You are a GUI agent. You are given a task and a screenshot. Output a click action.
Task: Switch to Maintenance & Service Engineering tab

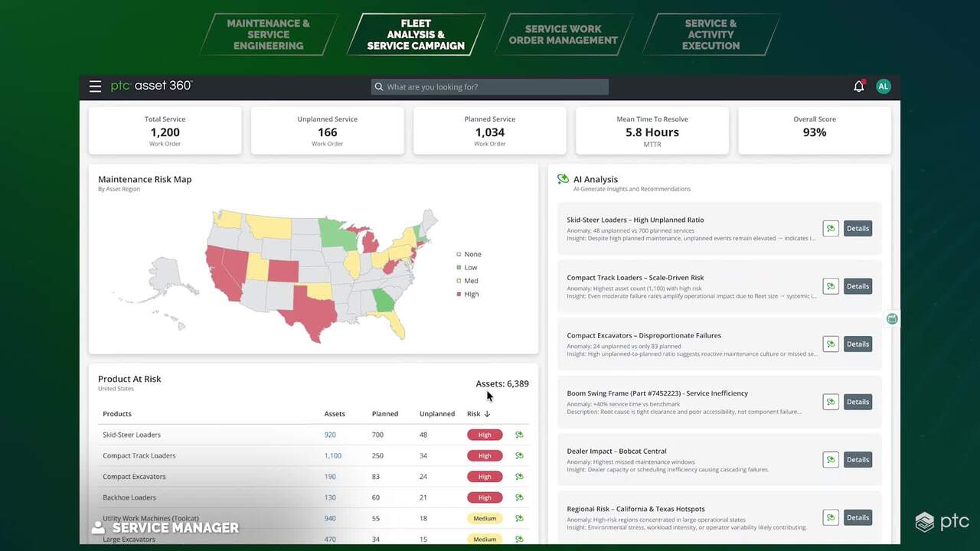pos(268,35)
